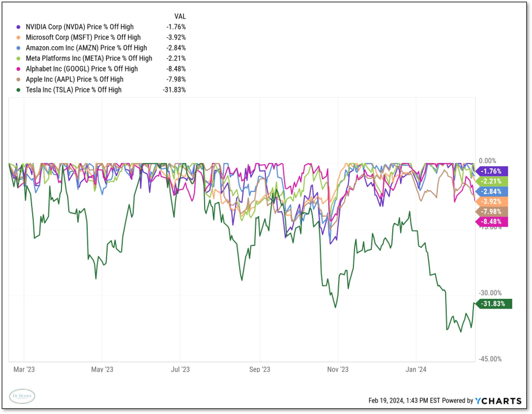Image resolution: width=532 pixels, height=414 pixels.
Task: Click the Hi Mount oval logo
Action: tap(22, 397)
